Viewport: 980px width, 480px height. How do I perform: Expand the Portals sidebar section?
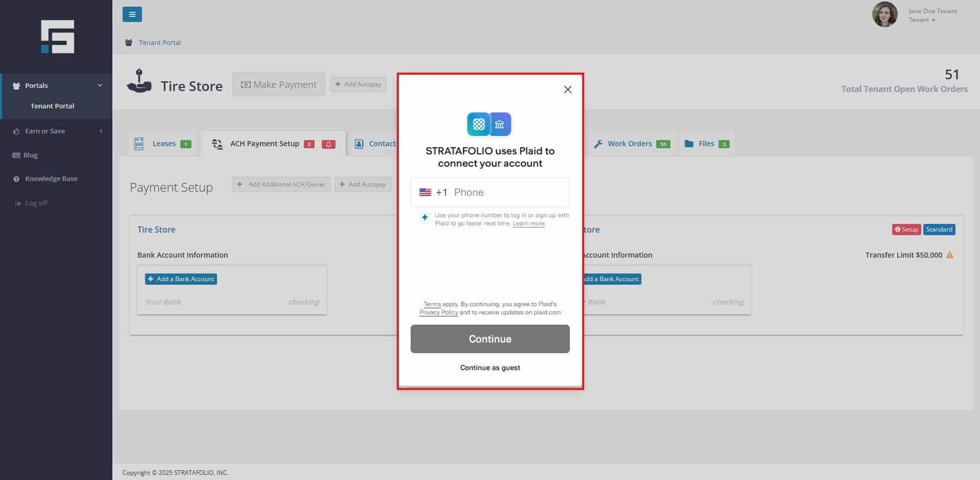pos(56,85)
